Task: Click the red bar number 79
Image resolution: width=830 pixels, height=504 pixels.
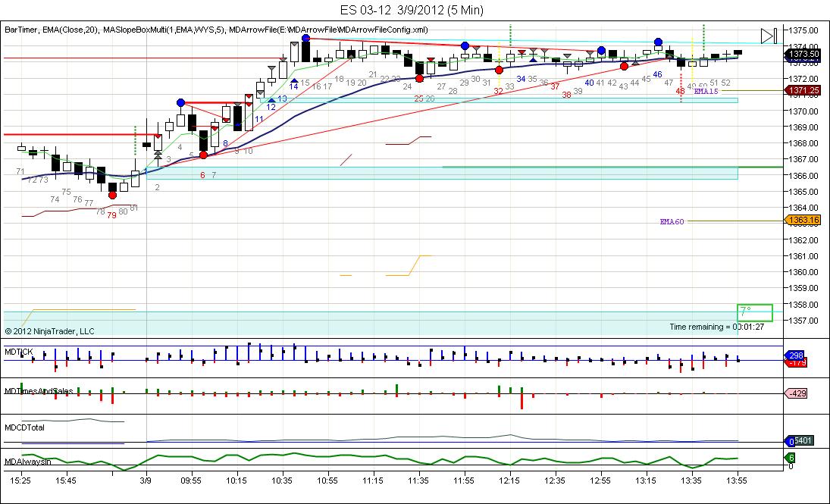Action: pos(111,215)
